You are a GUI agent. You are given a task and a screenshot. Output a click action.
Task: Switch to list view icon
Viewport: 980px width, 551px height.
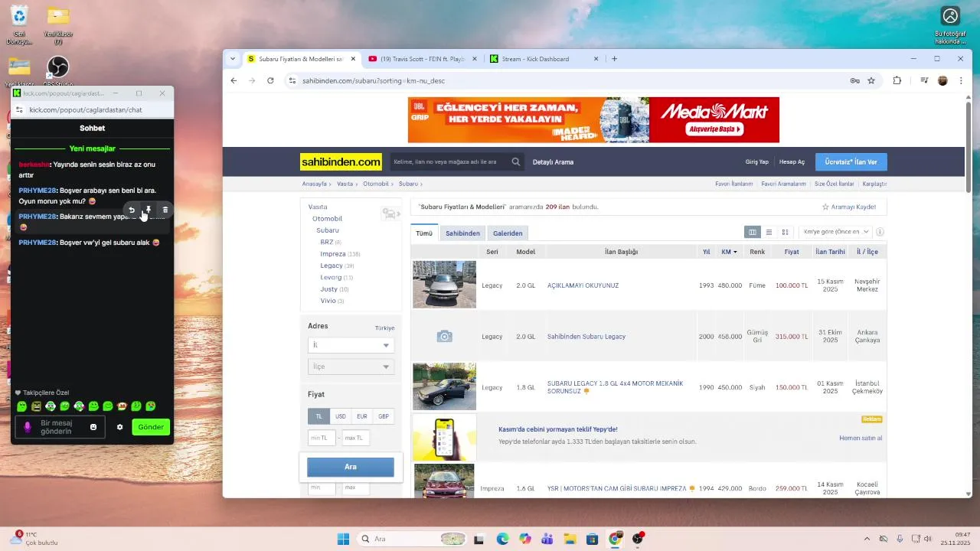point(769,232)
